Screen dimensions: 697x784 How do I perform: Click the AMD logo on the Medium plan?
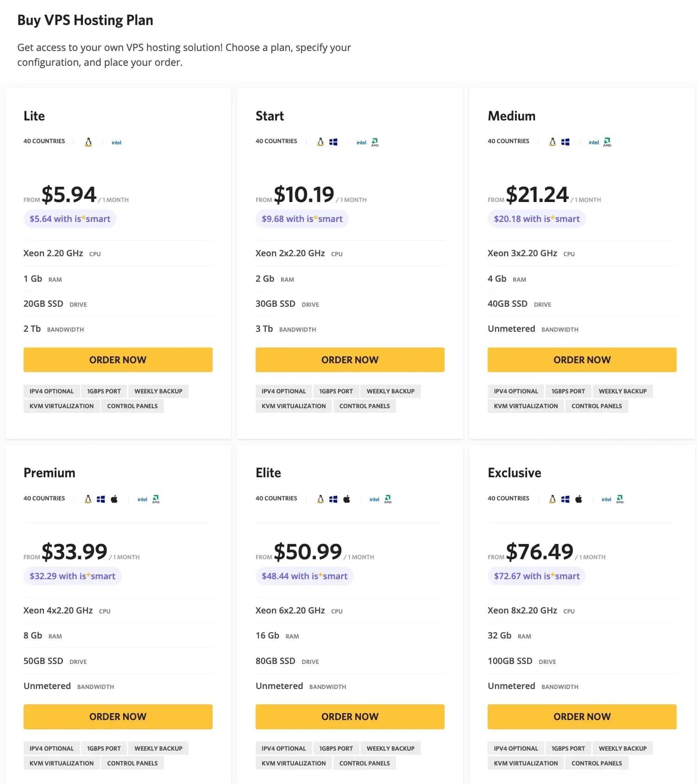[x=607, y=142]
